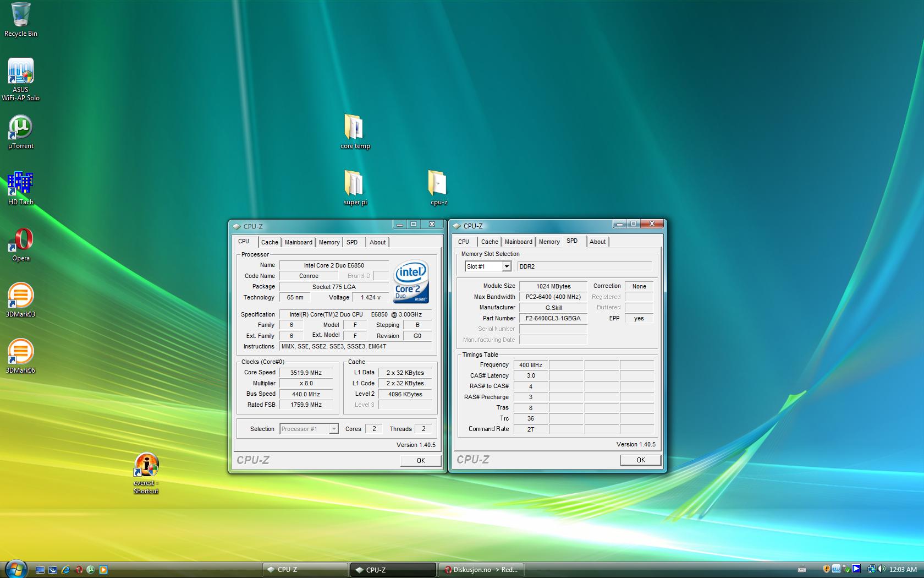This screenshot has height=578, width=924.
Task: Click the Voltage 1.424 v value
Action: (x=371, y=297)
